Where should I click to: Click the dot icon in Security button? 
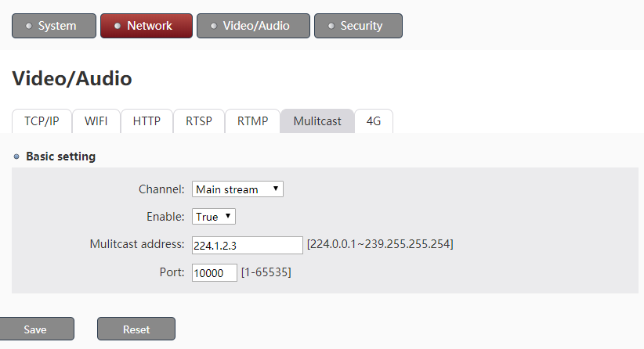(331, 26)
